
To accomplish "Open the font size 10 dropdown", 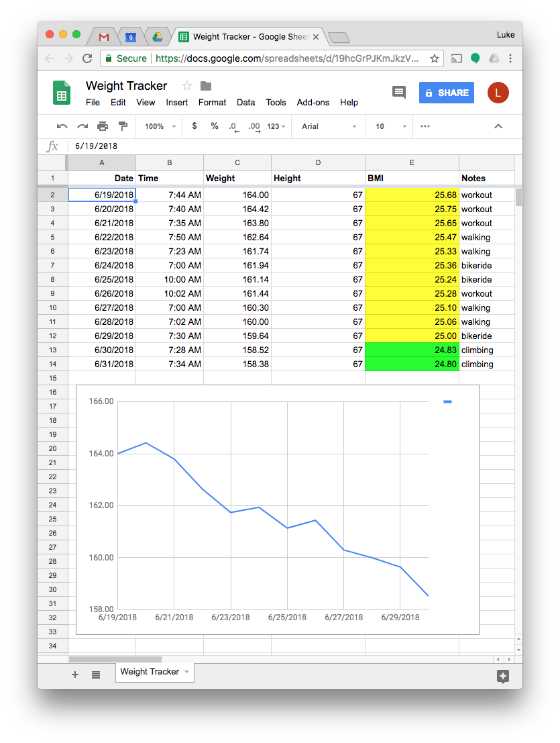I will tap(388, 126).
